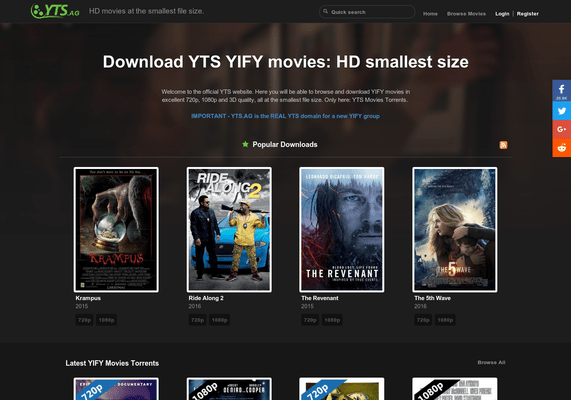
Task: Go to Home in navigation
Action: coord(430,14)
